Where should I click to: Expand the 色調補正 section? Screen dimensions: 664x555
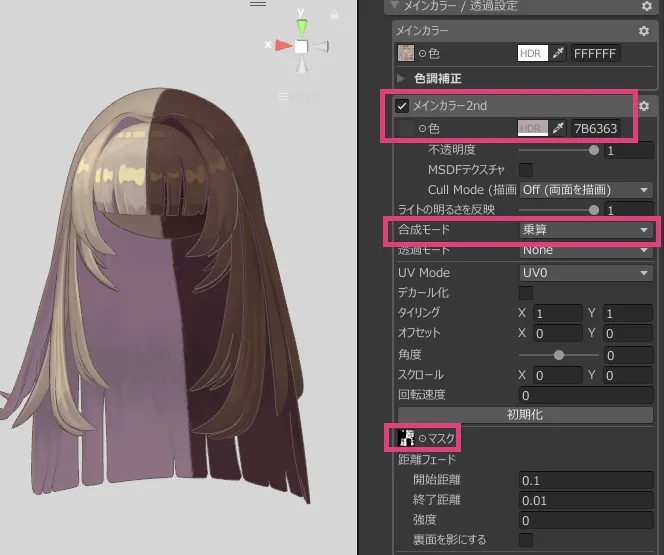[402, 78]
